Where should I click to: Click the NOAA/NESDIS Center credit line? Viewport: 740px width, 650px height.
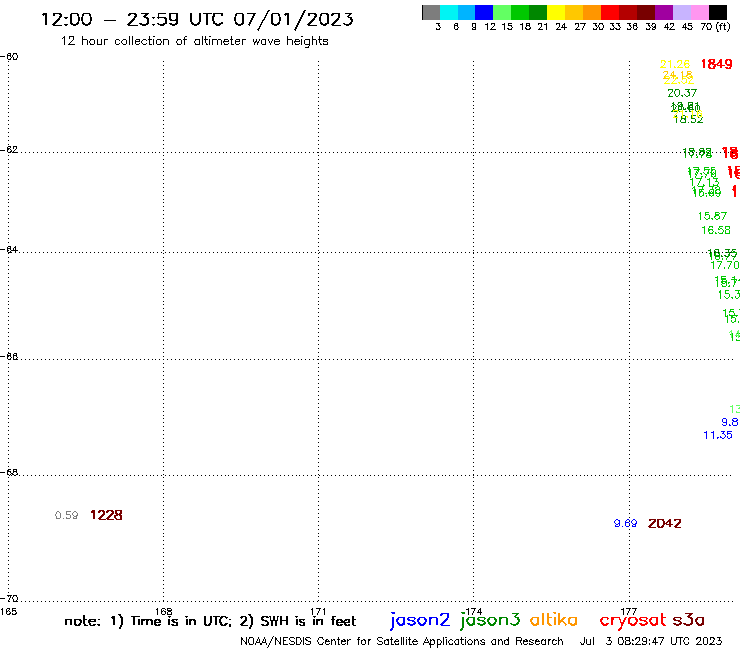(x=402, y=642)
